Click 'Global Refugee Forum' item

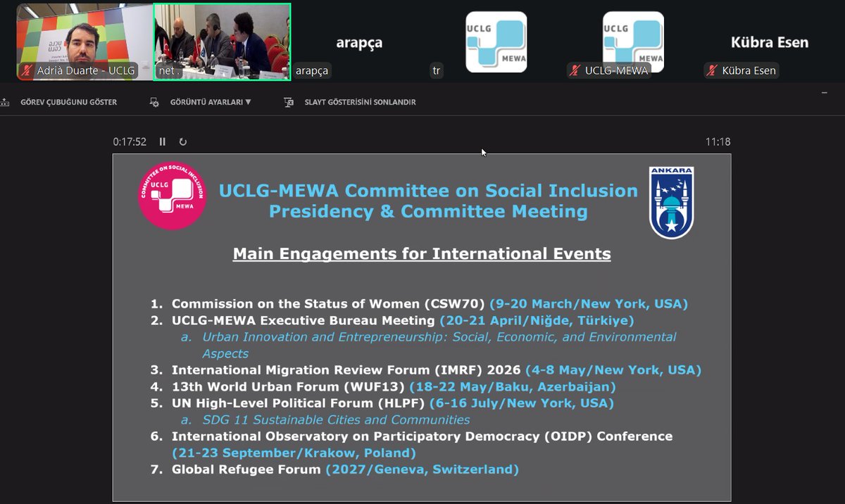pyautogui.click(x=246, y=469)
